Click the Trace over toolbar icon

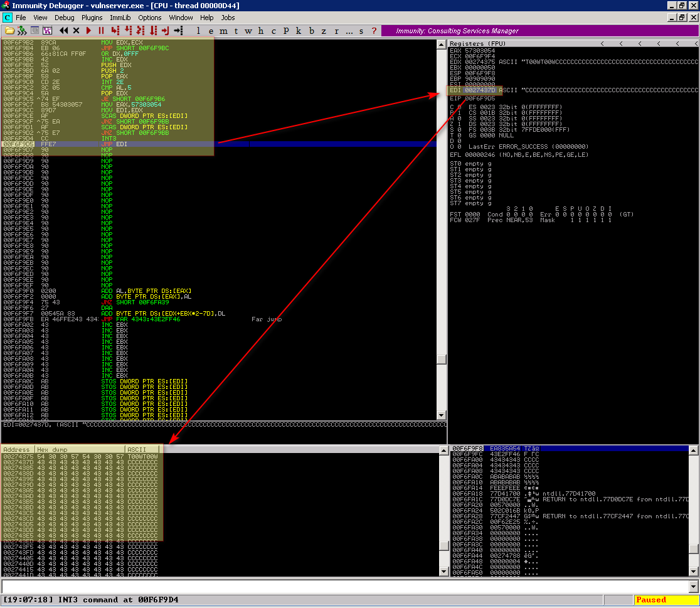153,31
